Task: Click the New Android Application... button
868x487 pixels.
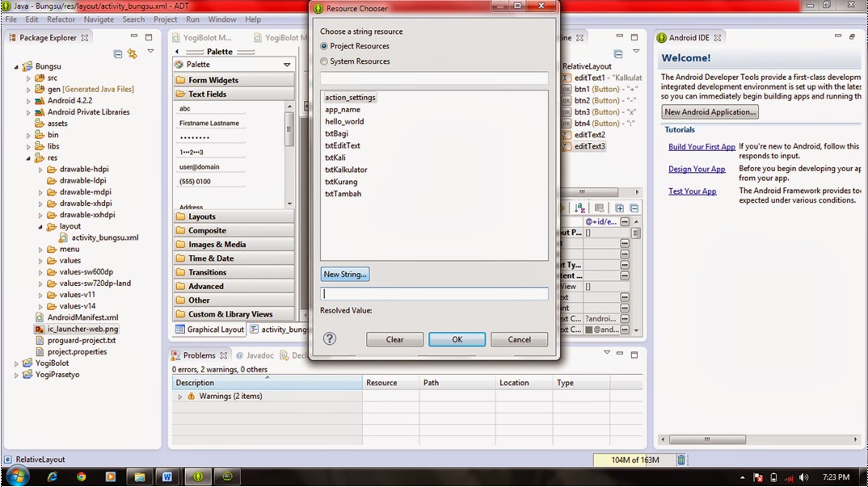Action: click(x=710, y=111)
